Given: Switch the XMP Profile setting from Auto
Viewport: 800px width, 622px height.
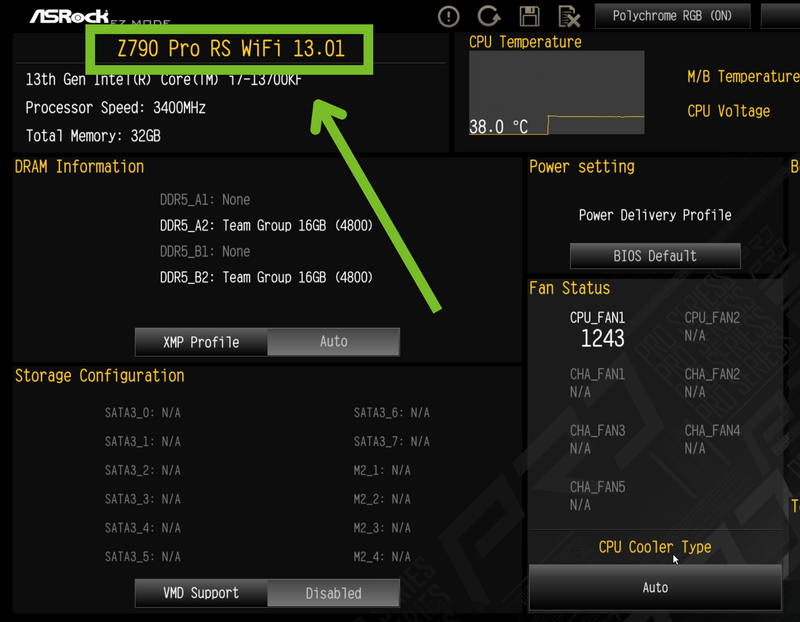Looking at the screenshot, I should pyautogui.click(x=334, y=341).
